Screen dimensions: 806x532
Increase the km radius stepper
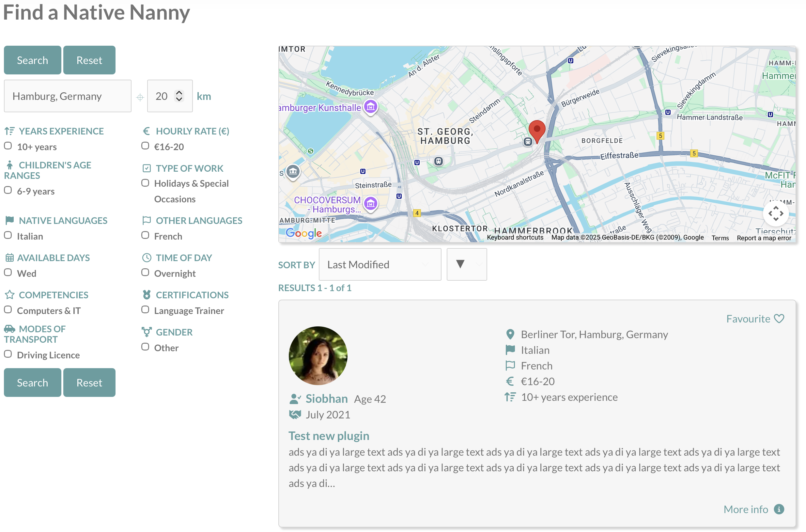(179, 93)
